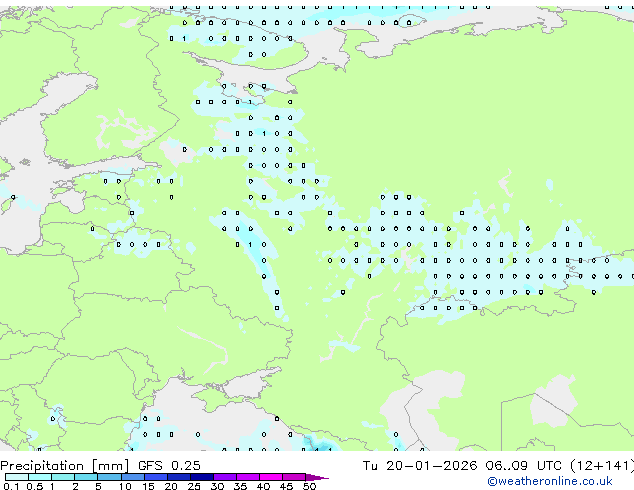Choose the 20–25 mm legend color swatch
Viewport: 634px width, 490px height.
coord(179,477)
